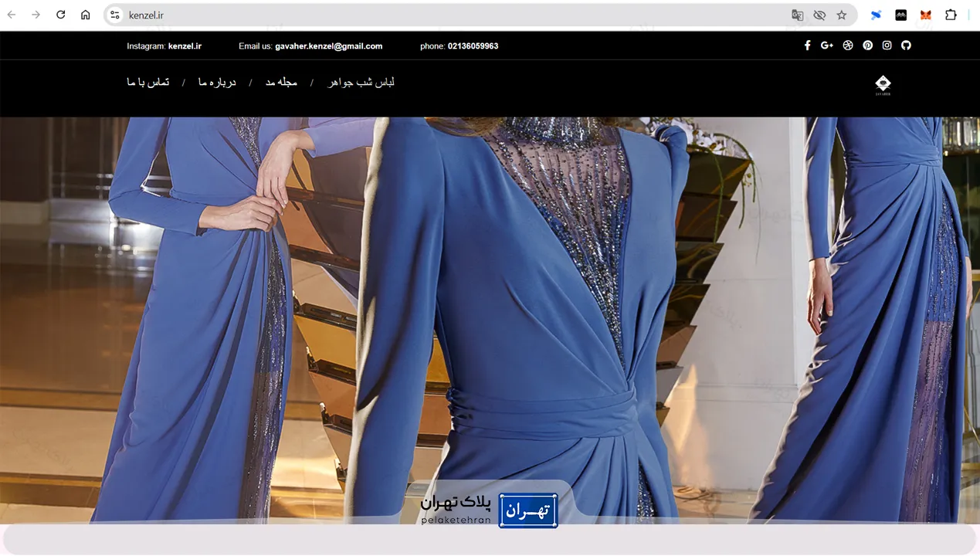View site information icon beside URL
Image resolution: width=980 pixels, height=556 pixels.
click(115, 15)
